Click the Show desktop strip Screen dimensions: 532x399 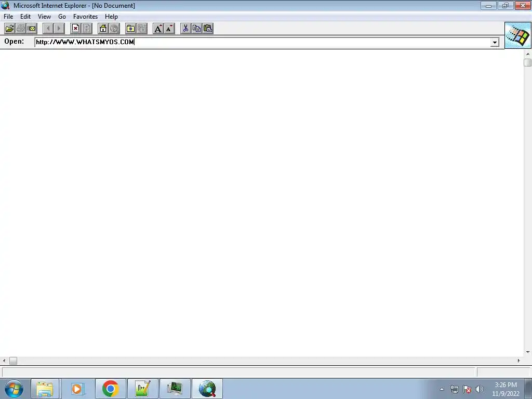(x=528, y=389)
